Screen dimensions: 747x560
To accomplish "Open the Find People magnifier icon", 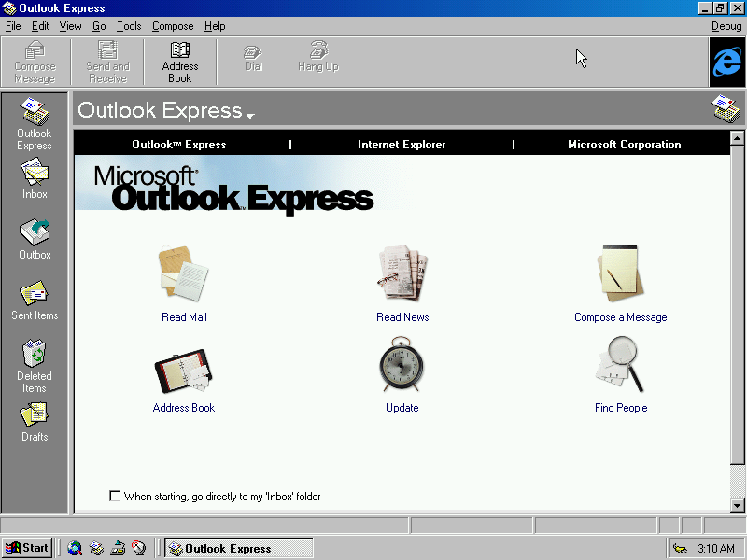I will [621, 365].
